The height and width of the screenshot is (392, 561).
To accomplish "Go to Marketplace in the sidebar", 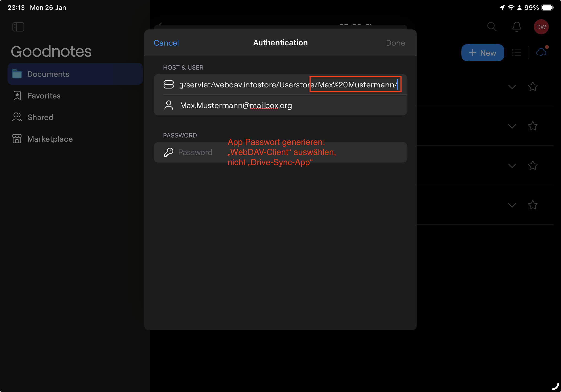I will pos(50,139).
